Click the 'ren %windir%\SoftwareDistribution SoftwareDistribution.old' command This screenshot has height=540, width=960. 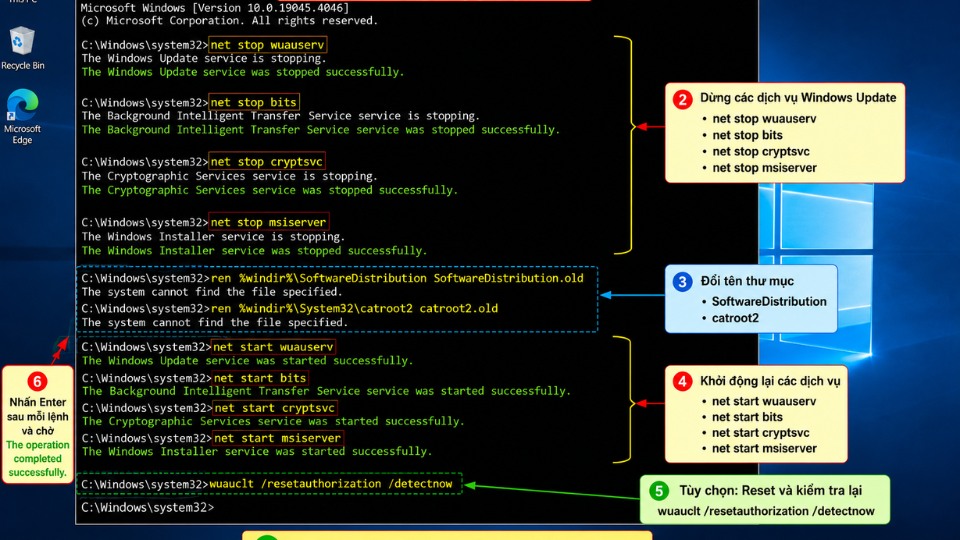point(397,279)
